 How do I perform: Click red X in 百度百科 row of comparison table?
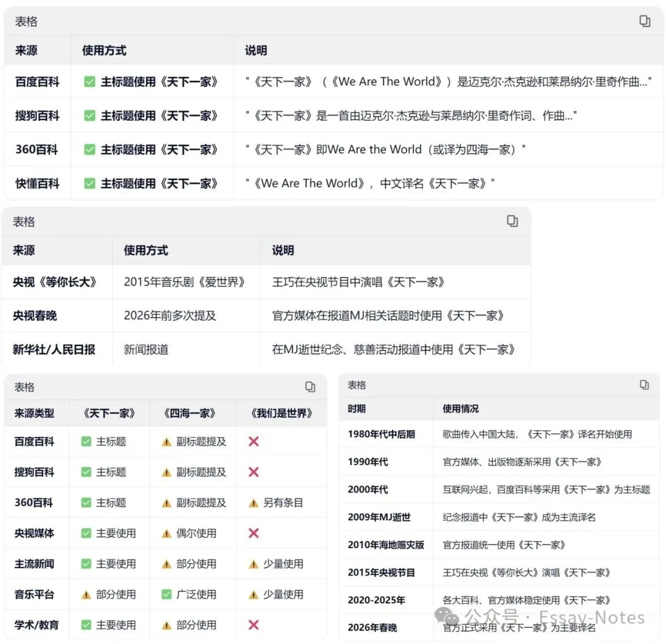tap(253, 442)
